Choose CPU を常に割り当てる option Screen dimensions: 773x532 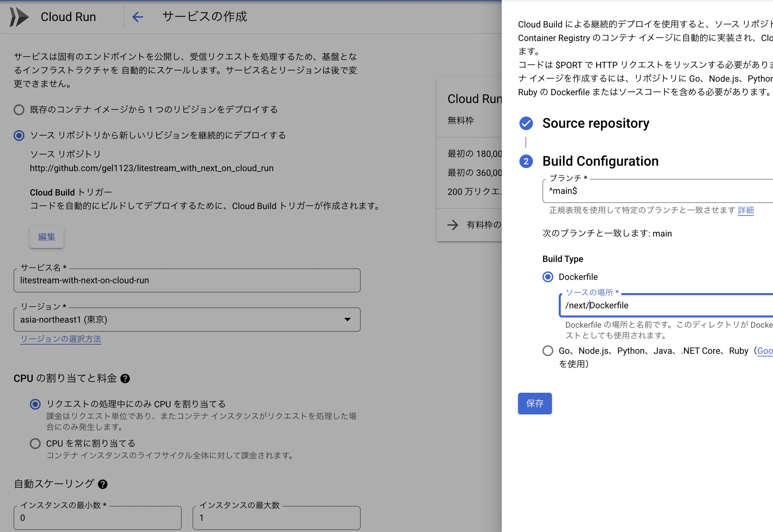coord(35,444)
